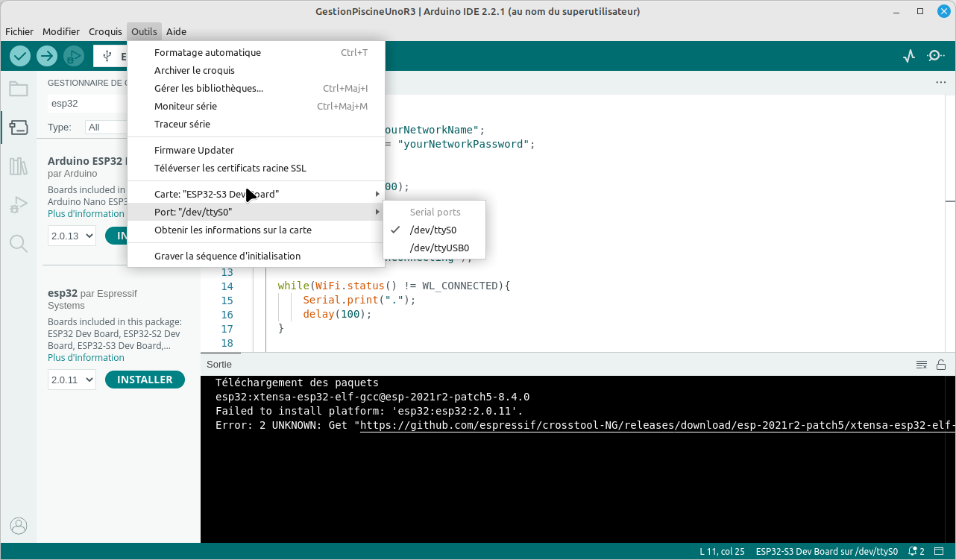Open the user account profile icon
The height and width of the screenshot is (560, 956).
pos(19,526)
